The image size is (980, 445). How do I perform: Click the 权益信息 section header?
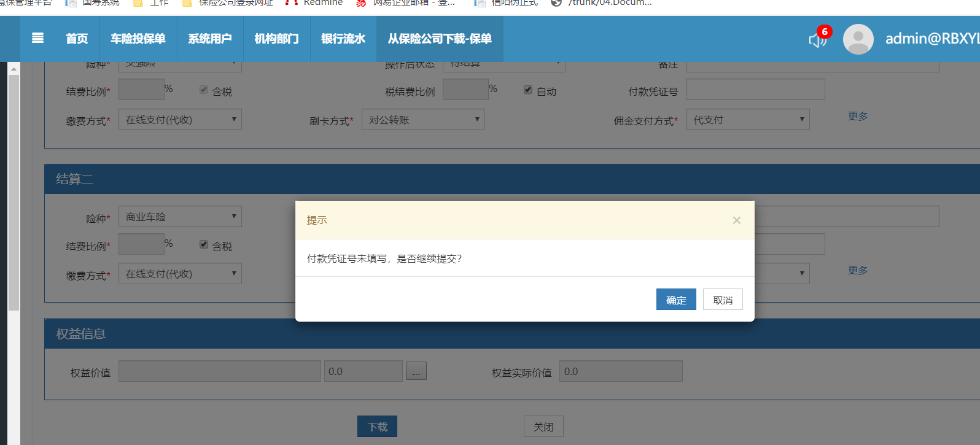[512, 333]
